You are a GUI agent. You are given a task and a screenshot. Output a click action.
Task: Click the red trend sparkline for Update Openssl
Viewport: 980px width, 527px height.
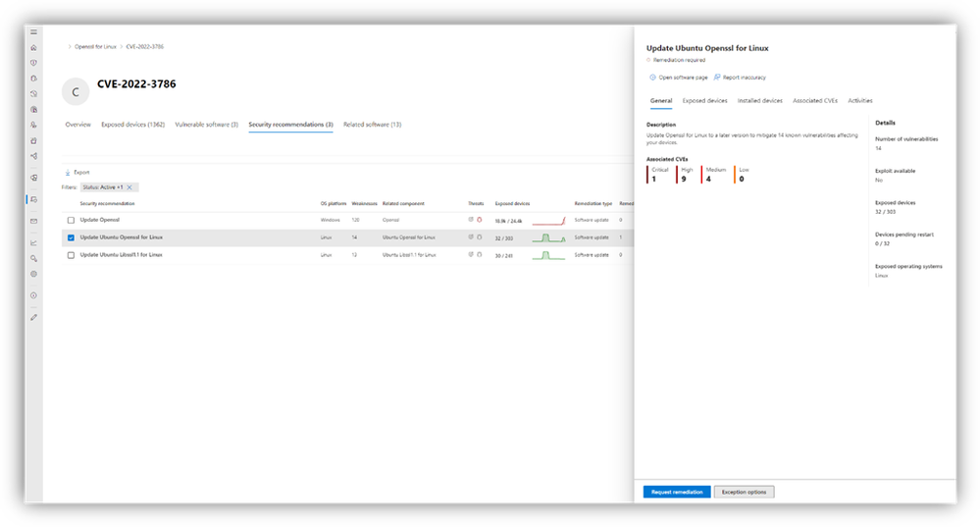coord(548,221)
